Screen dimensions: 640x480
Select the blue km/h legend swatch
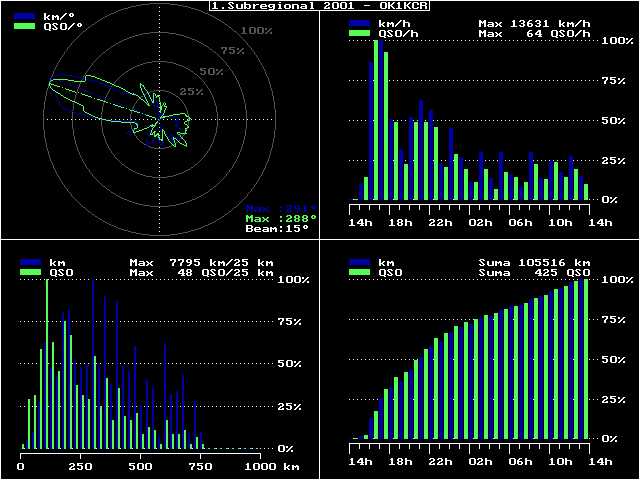click(360, 22)
